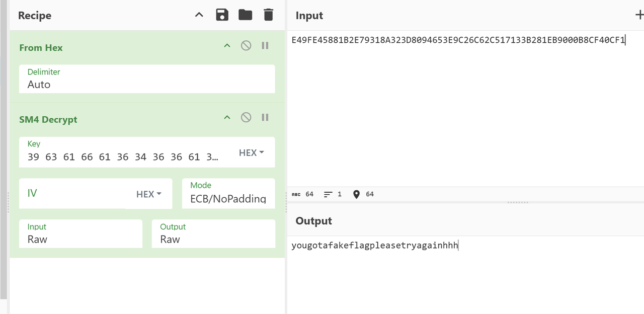The height and width of the screenshot is (314, 644).
Task: Select the Delimiter Auto field
Action: pos(146,84)
